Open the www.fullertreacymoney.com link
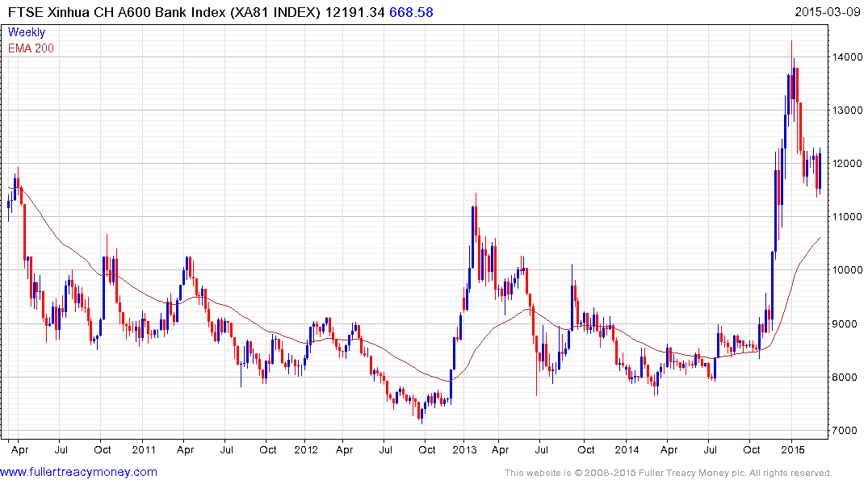Viewport: 868px width, 484px height. pos(78,472)
